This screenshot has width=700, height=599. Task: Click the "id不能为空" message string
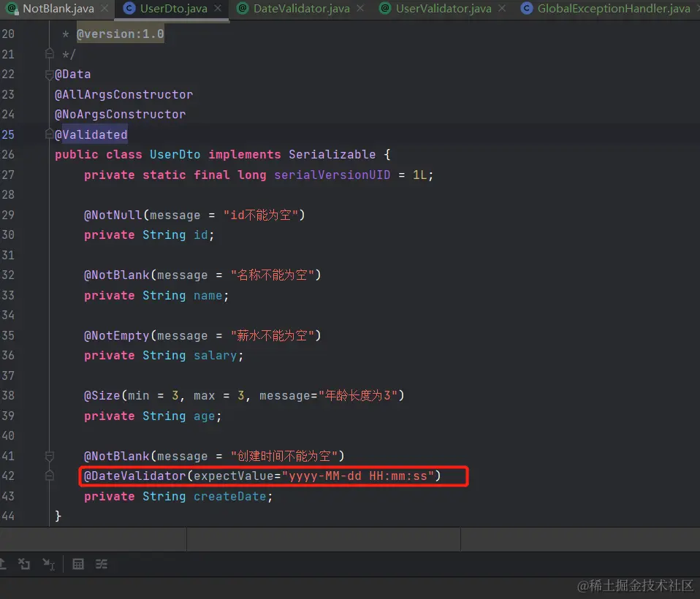tap(260, 215)
